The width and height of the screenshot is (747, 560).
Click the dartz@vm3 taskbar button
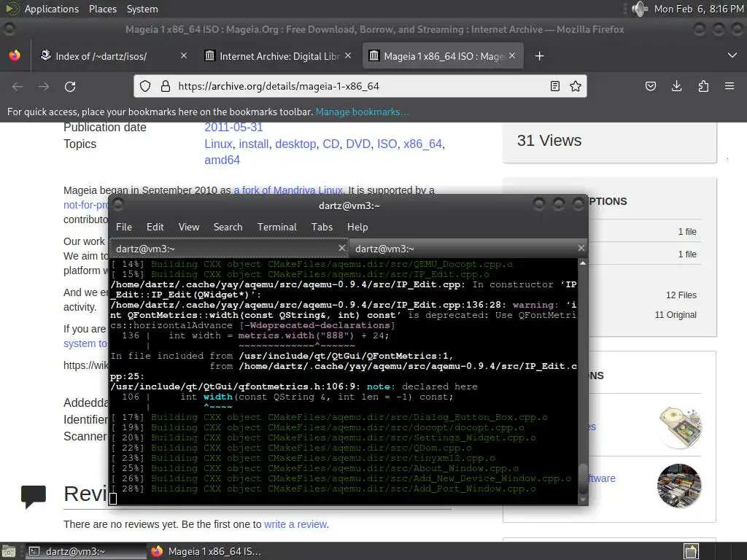click(86, 551)
